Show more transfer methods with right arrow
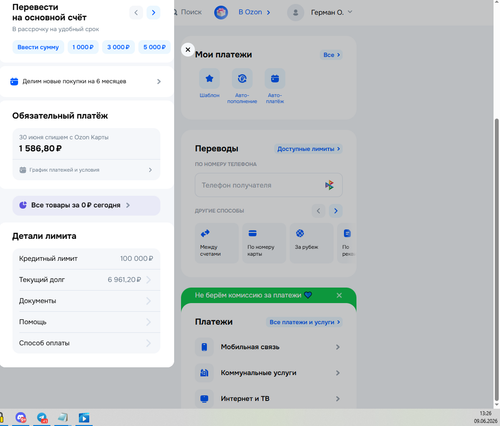Image resolution: width=500 pixels, height=426 pixels. click(x=336, y=211)
